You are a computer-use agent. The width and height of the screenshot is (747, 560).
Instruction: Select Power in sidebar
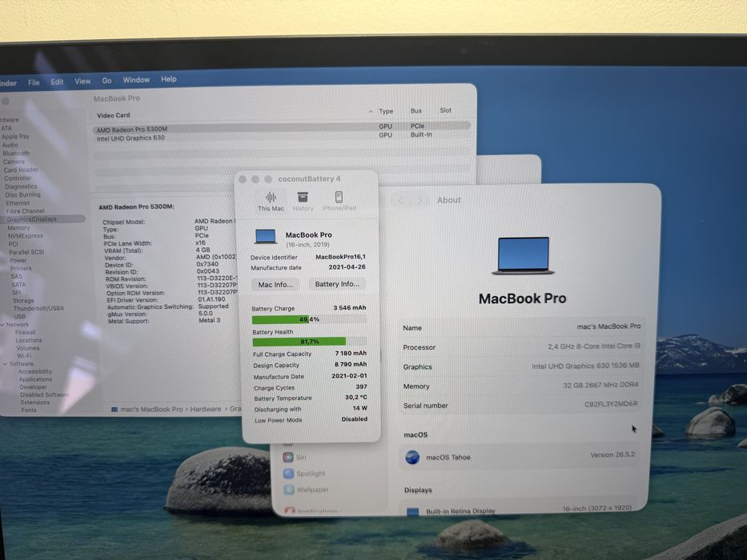pos(18,260)
